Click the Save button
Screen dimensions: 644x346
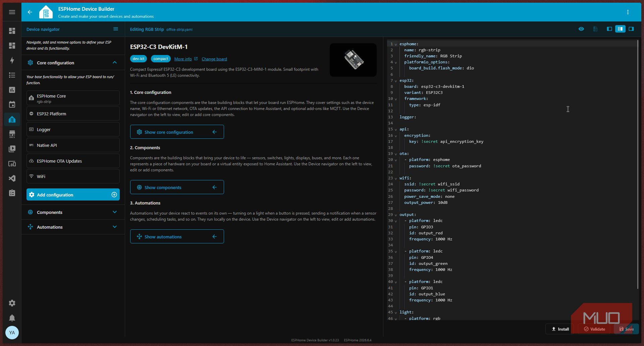click(627, 329)
